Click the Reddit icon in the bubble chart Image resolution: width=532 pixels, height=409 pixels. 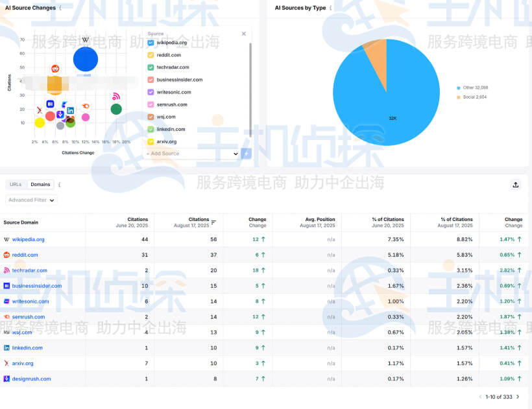click(55, 69)
